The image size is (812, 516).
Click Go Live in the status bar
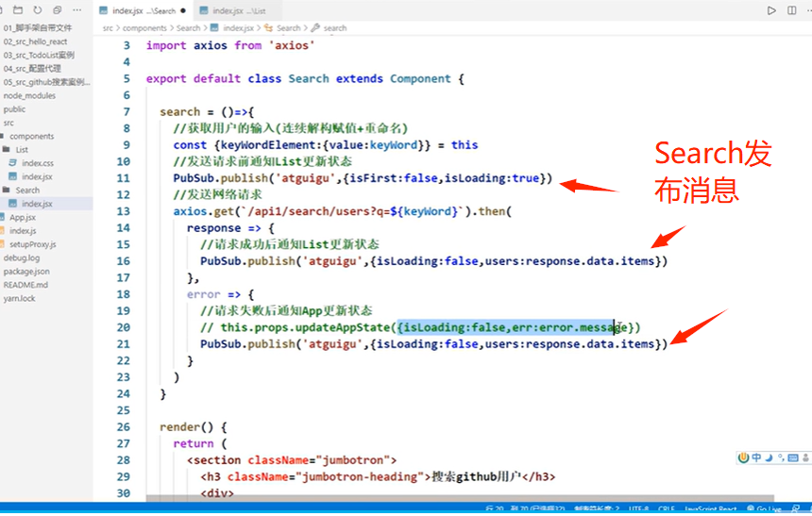[764, 509]
